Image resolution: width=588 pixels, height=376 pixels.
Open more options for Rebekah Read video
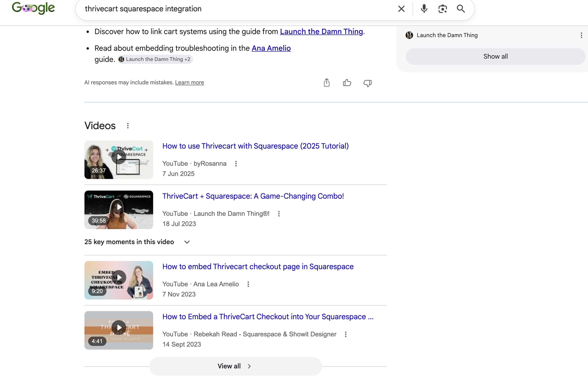click(346, 334)
